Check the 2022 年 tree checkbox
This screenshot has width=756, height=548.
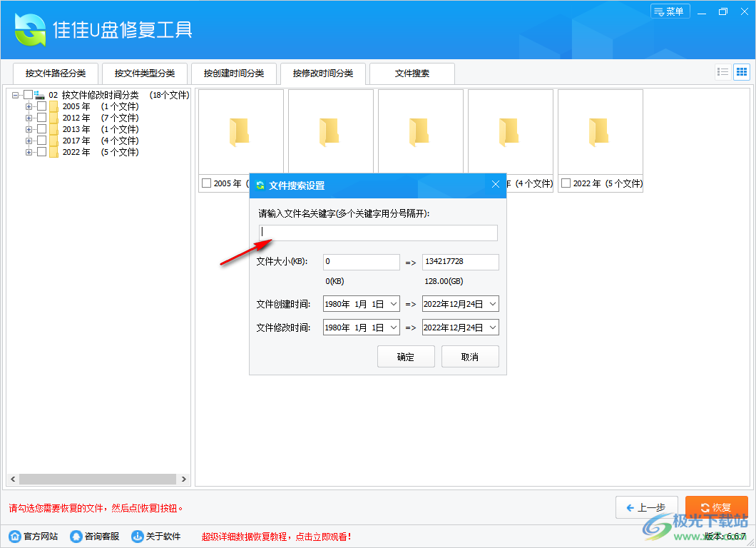(x=42, y=152)
